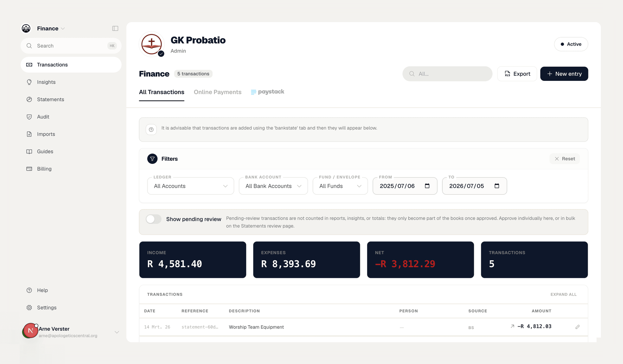Open Imports in the sidebar

(x=71, y=134)
